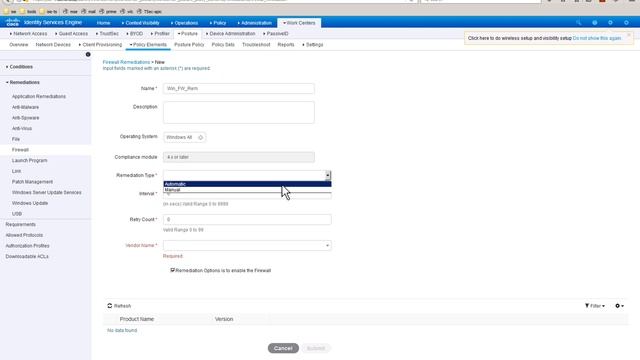
Task: Click 'Do not show this again' link
Action: (596, 38)
